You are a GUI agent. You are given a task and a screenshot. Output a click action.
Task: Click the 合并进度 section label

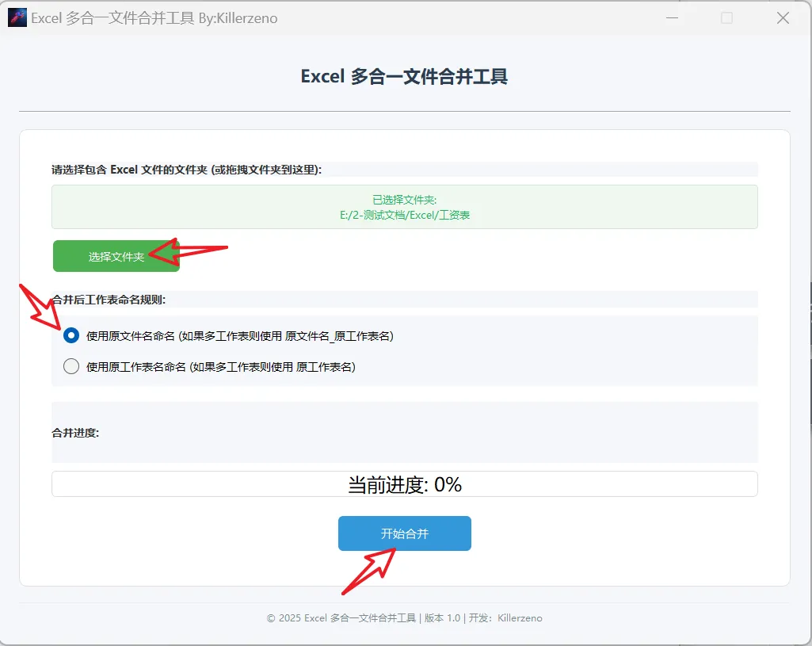click(75, 433)
